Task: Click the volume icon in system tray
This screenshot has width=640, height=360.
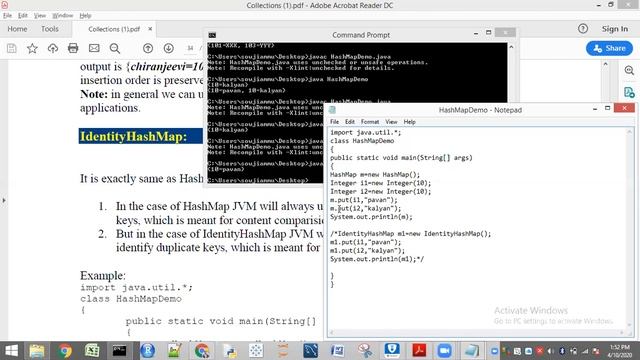Action: [551, 351]
